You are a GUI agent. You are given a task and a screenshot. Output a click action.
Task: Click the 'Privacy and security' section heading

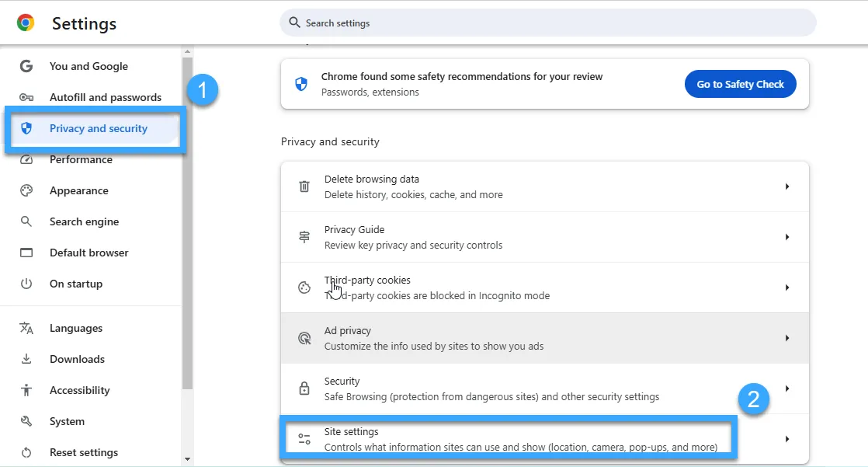(330, 142)
